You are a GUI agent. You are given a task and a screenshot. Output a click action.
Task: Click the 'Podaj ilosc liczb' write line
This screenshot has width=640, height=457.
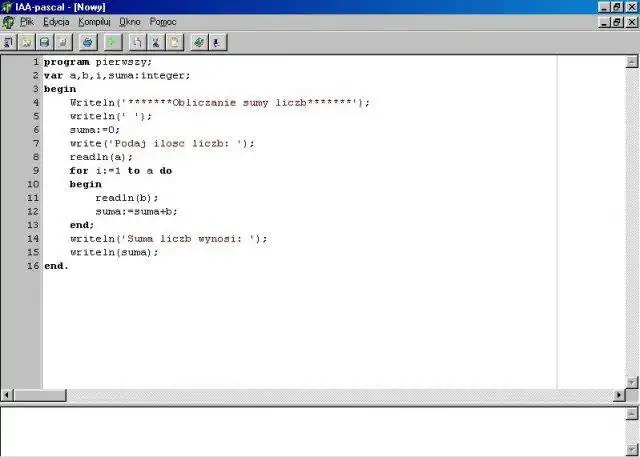[x=162, y=143]
